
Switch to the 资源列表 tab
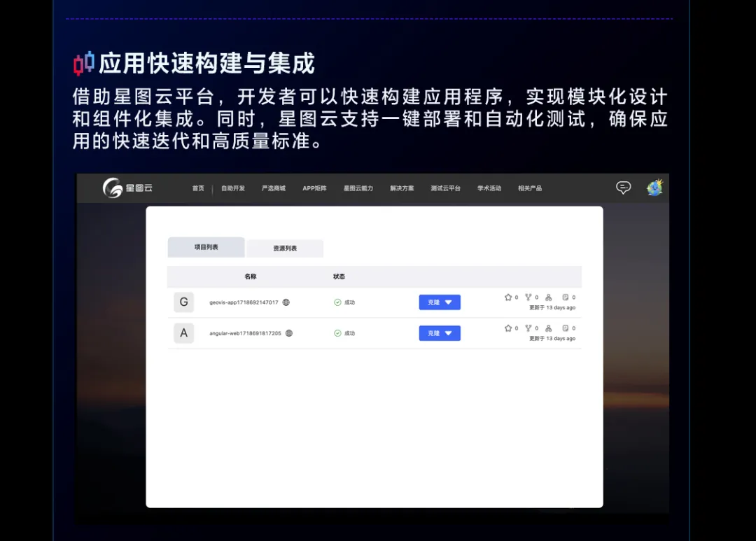285,248
